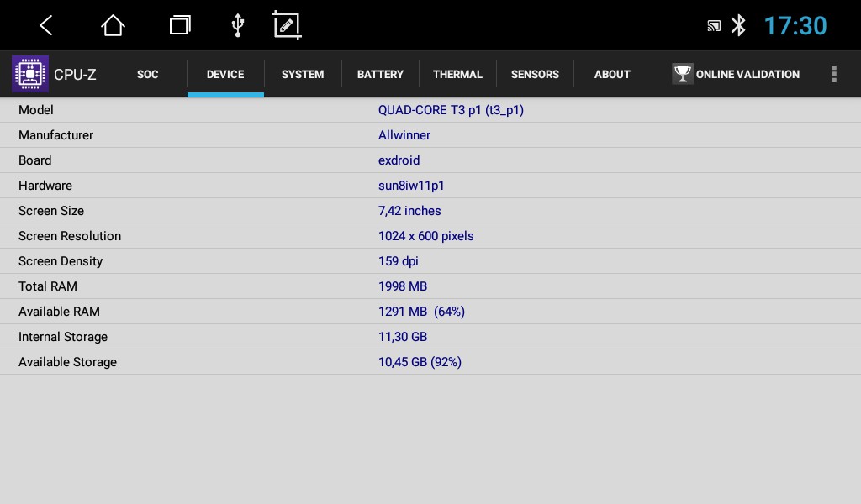Click the trophy icon for validation
Viewport: 861px width, 504px height.
tap(683, 73)
